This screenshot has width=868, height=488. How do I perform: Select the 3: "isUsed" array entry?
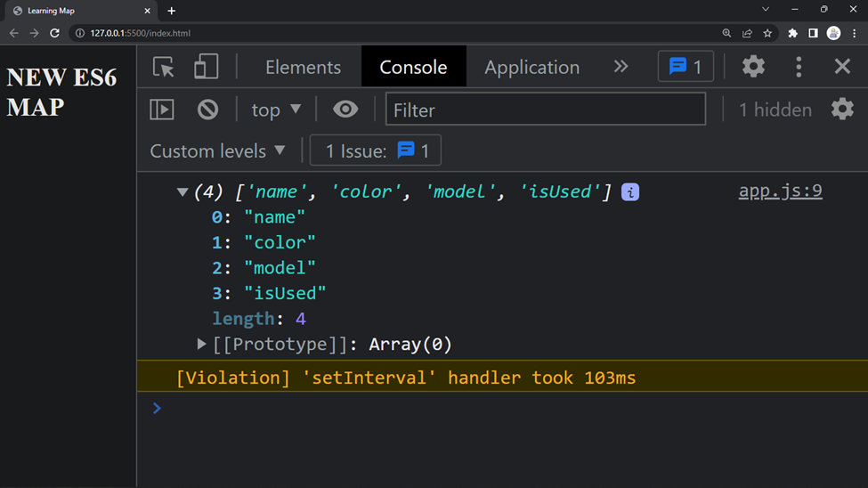click(x=269, y=294)
